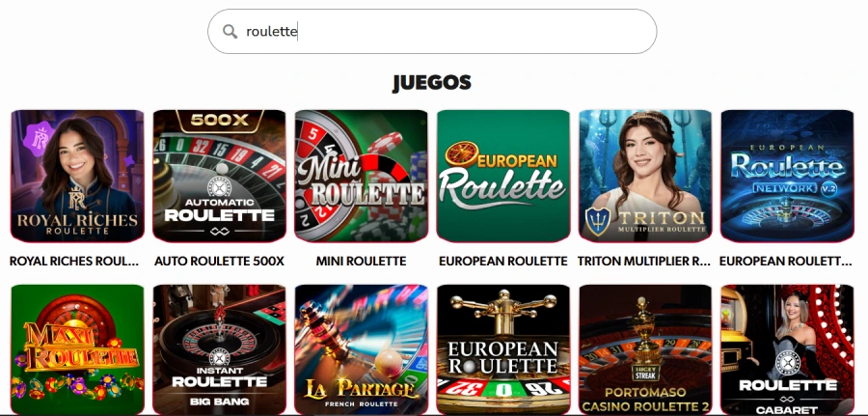Click the 'MINI ROULETTE' title text
This screenshot has height=416, width=868.
click(361, 261)
